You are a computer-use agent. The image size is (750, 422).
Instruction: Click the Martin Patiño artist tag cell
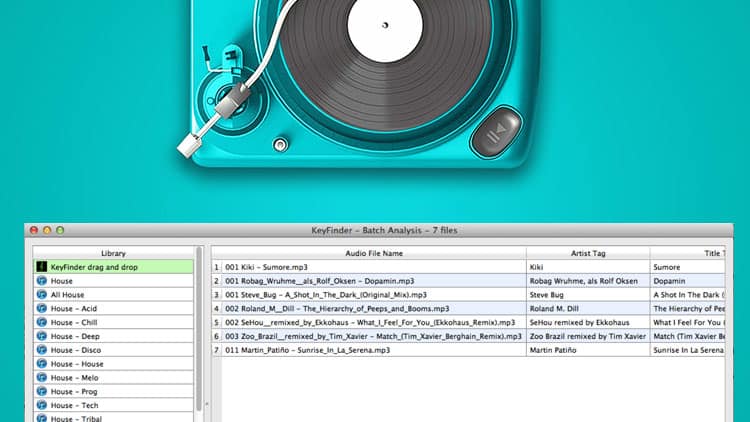588,350
